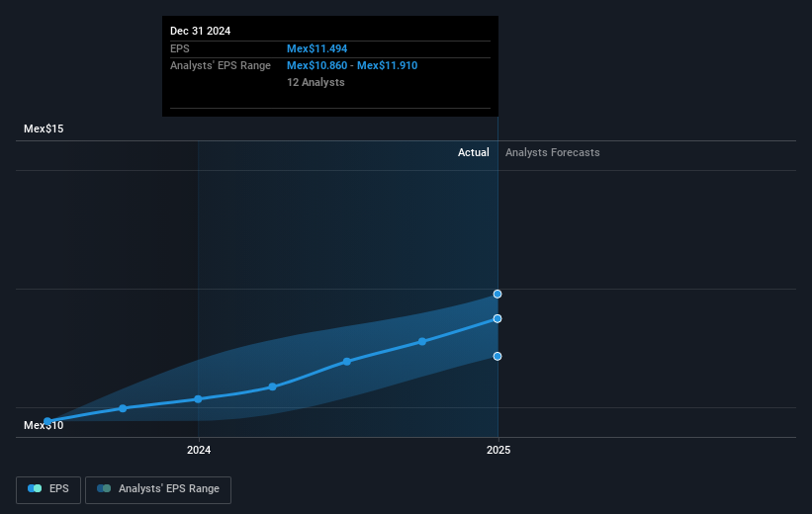Screen dimensions: 812x514
Task: Click the EPS point just after 2024
Action: pos(272,386)
